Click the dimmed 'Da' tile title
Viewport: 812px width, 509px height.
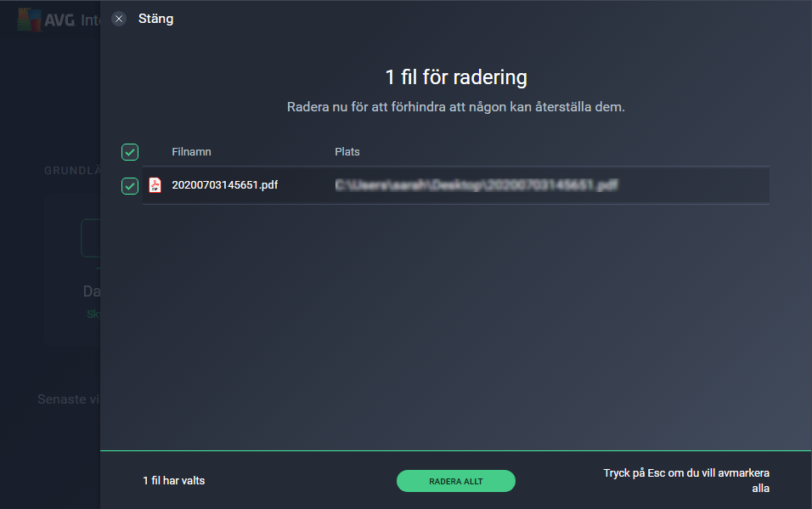tap(92, 291)
